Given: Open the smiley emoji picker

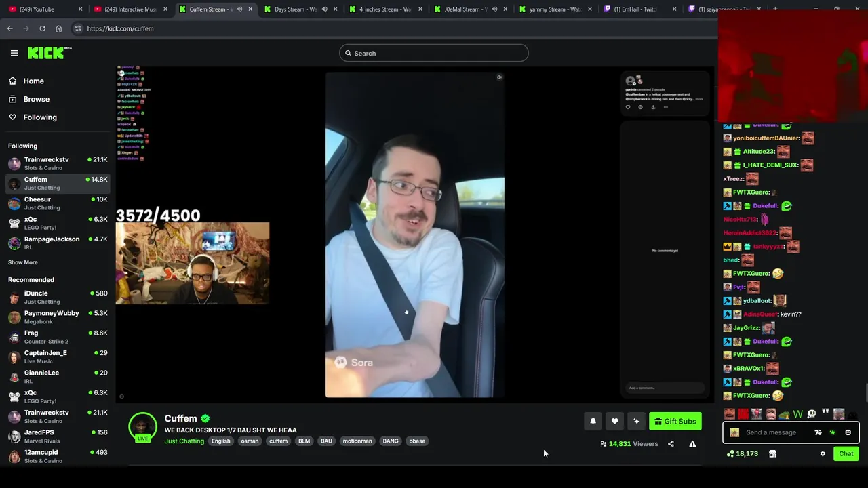Looking at the screenshot, I should [x=848, y=432].
